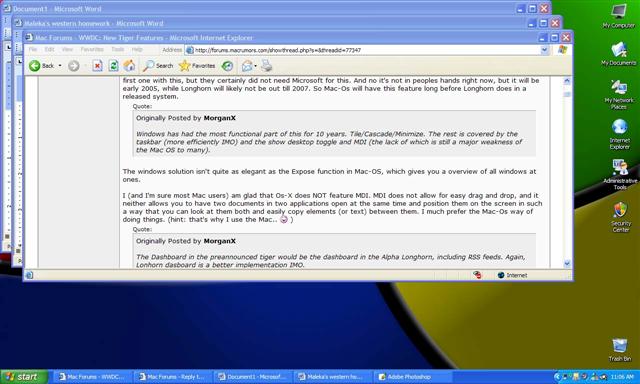Screen dimensions: 640x384
Task: Click the second MorganX author name in quote
Action: coord(220,241)
